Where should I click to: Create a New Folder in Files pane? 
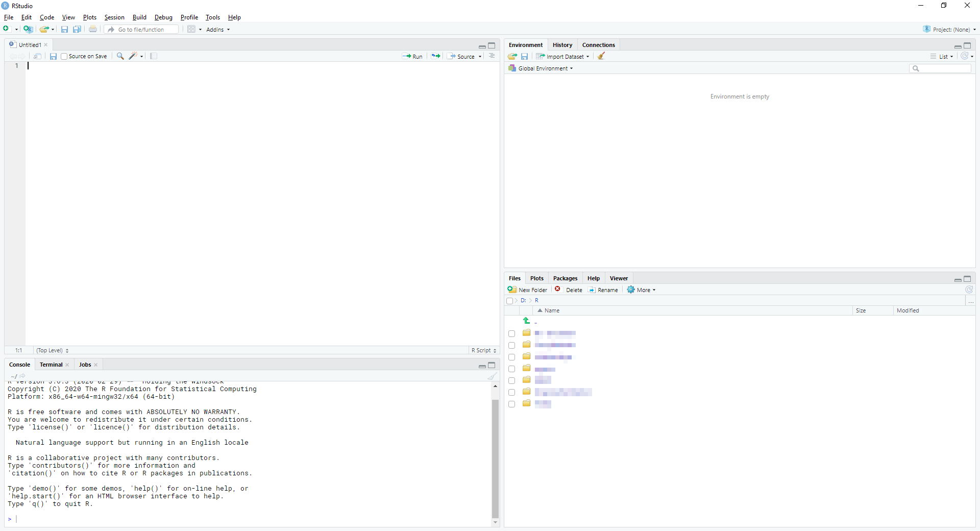click(x=528, y=289)
